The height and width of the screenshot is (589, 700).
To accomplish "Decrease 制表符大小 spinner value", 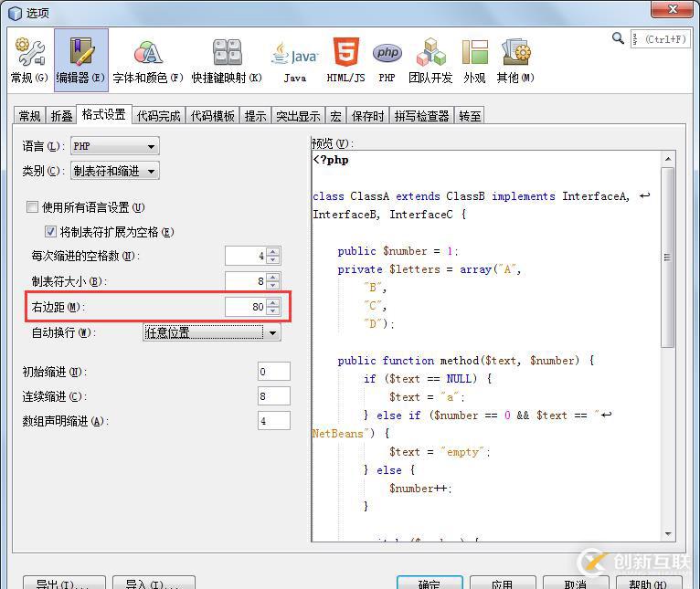I will click(272, 286).
